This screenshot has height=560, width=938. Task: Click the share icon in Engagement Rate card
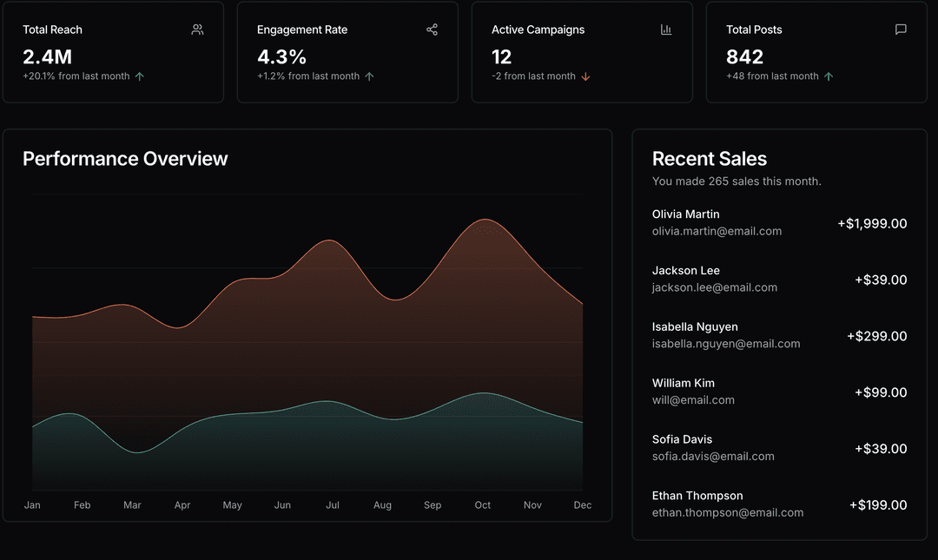tap(432, 30)
